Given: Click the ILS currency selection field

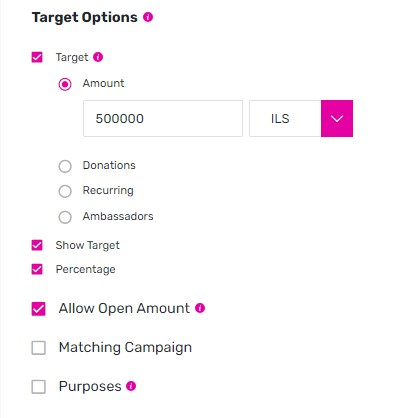Looking at the screenshot, I should [x=285, y=118].
